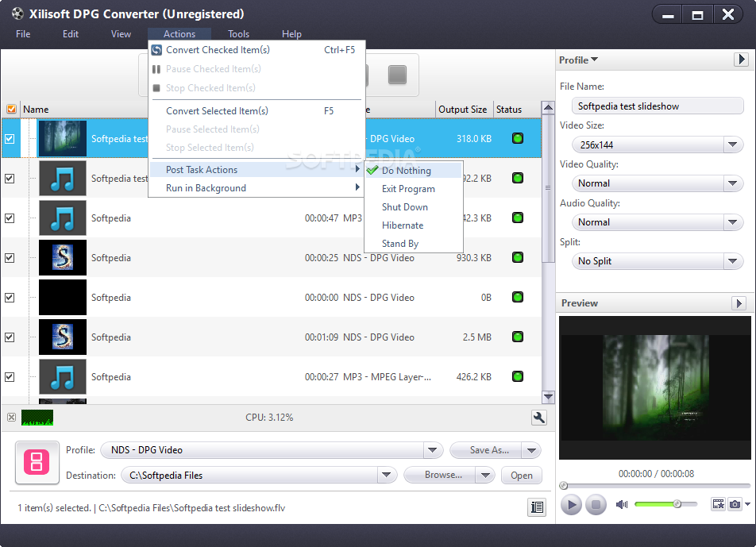Viewport: 756px width, 547px height.
Task: Uncheck checkbox for 00:00:27 MP3 row
Action: (x=10, y=376)
